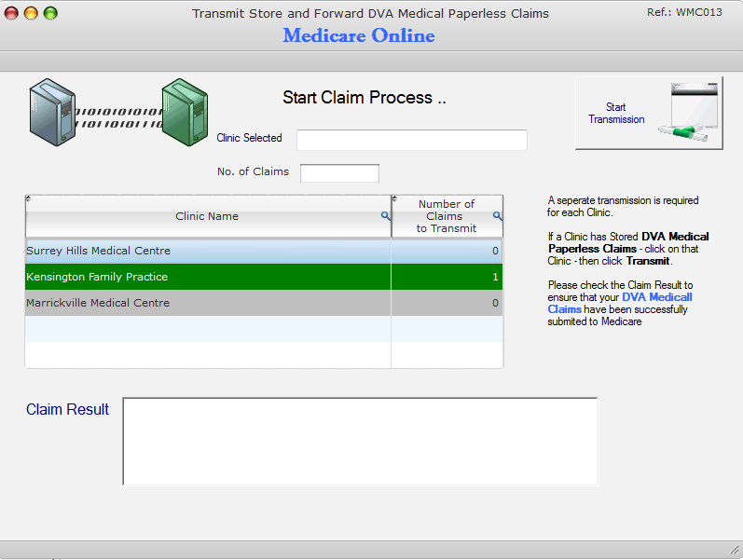The image size is (743, 560).
Task: Click the No. of Claims field
Action: tap(339, 173)
